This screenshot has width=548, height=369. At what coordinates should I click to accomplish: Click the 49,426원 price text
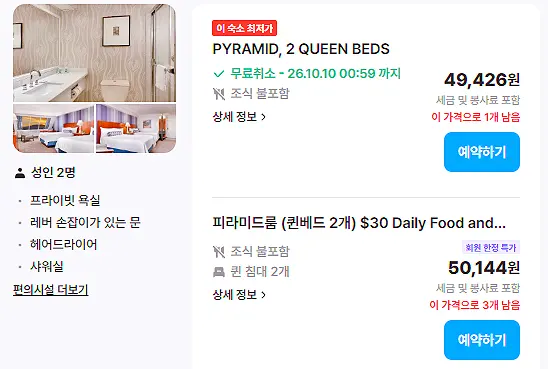(482, 80)
